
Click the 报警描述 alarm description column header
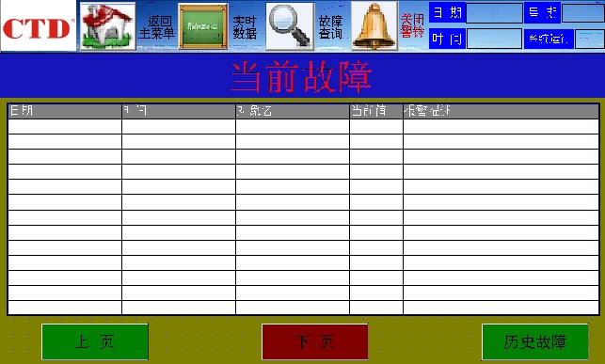[501, 111]
